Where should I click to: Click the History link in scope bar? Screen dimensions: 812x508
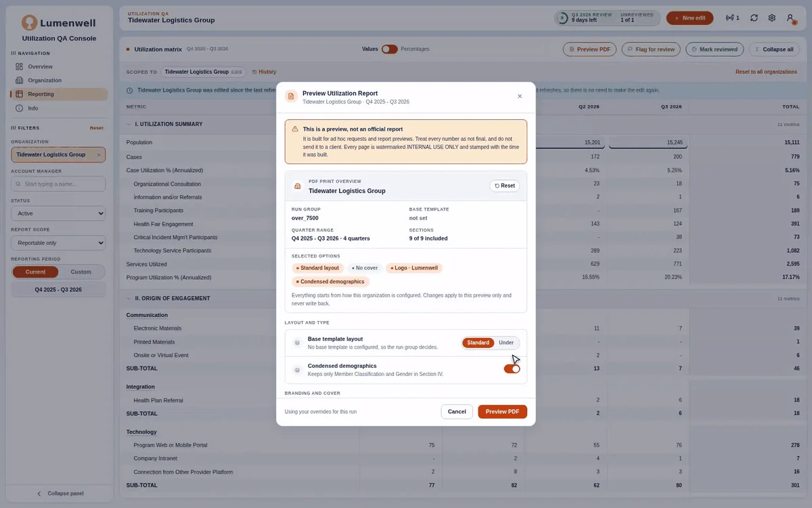click(x=264, y=72)
